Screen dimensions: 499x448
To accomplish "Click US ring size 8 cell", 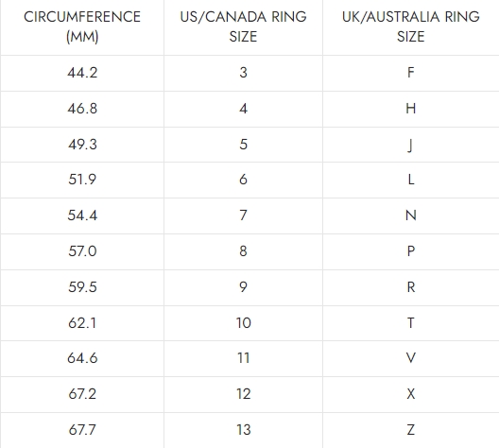I will click(243, 251).
